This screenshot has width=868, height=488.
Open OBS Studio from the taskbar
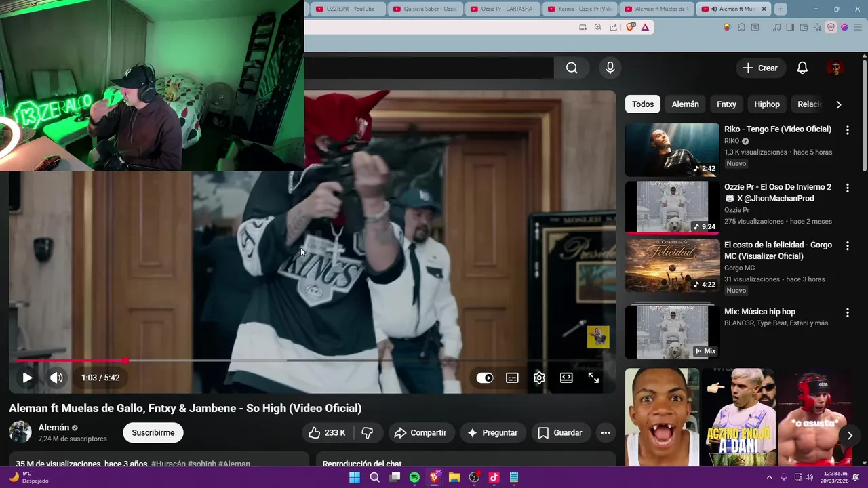pyautogui.click(x=474, y=477)
